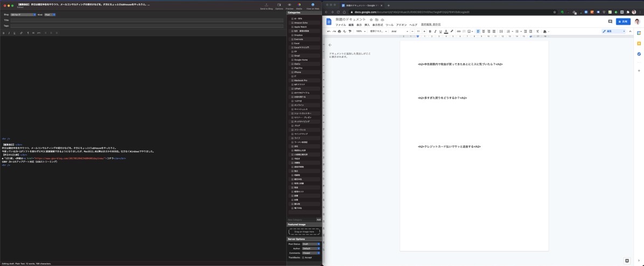This screenshot has width=644, height=266.
Task: Open the Arial font dropdown in Docs
Action: coord(399,31)
